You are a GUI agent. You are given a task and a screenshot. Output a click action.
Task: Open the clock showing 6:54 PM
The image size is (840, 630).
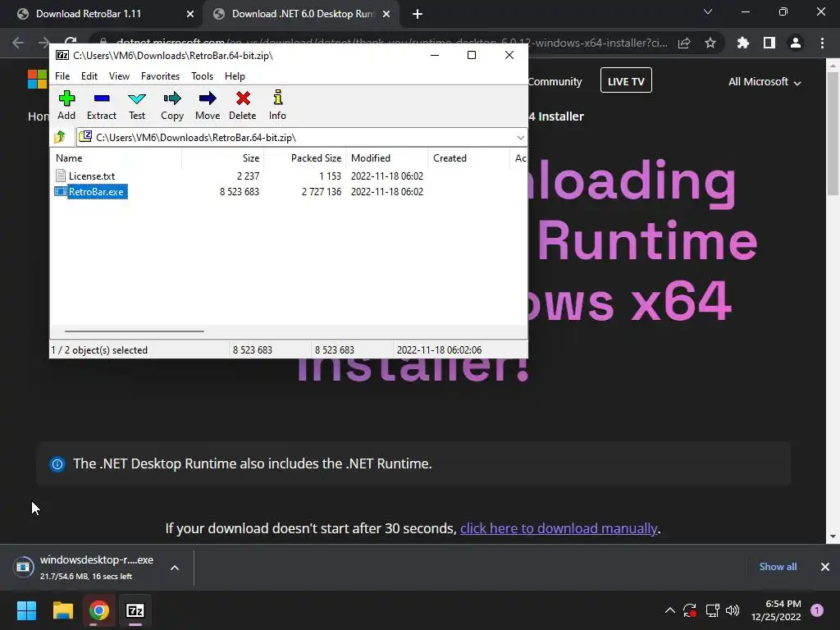tap(776, 610)
